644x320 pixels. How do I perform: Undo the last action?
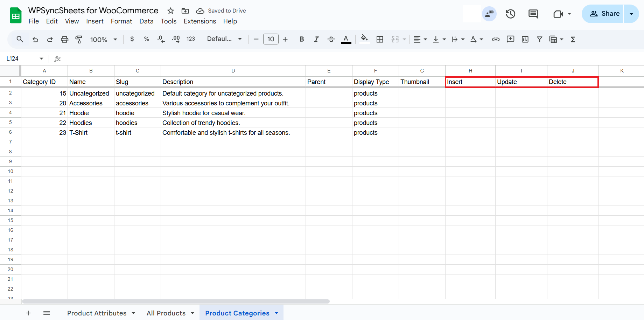pos(35,39)
